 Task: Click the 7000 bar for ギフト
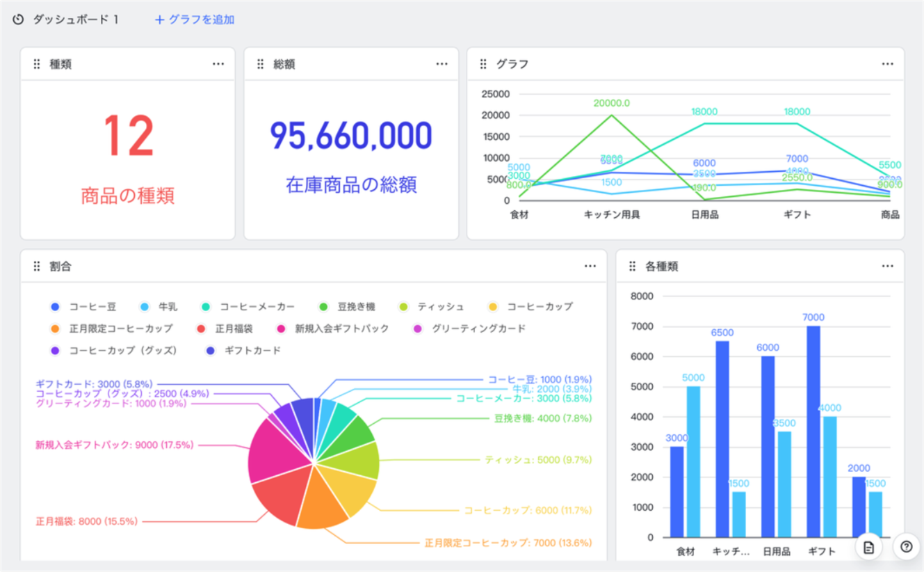[813, 431]
